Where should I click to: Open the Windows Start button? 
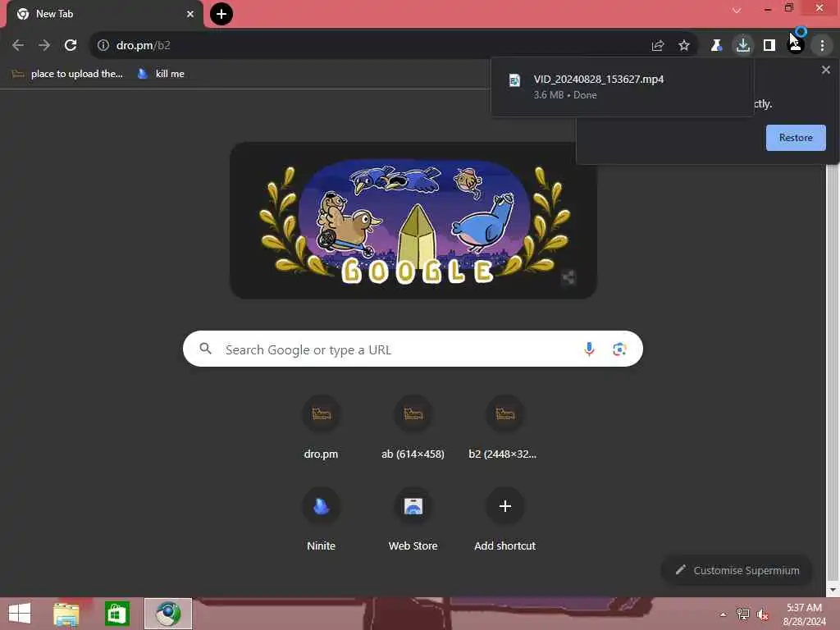(20, 614)
